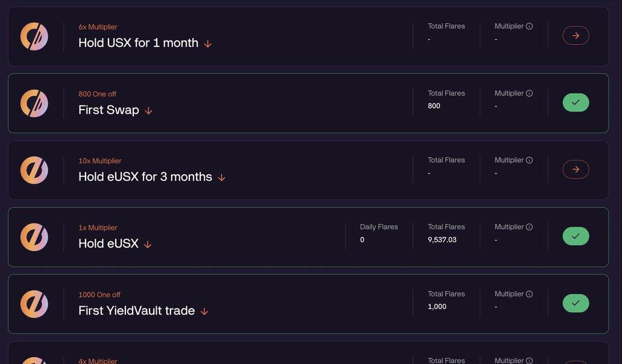
Task: Expand Hold eUSX for 3 months arrow
Action: [221, 178]
